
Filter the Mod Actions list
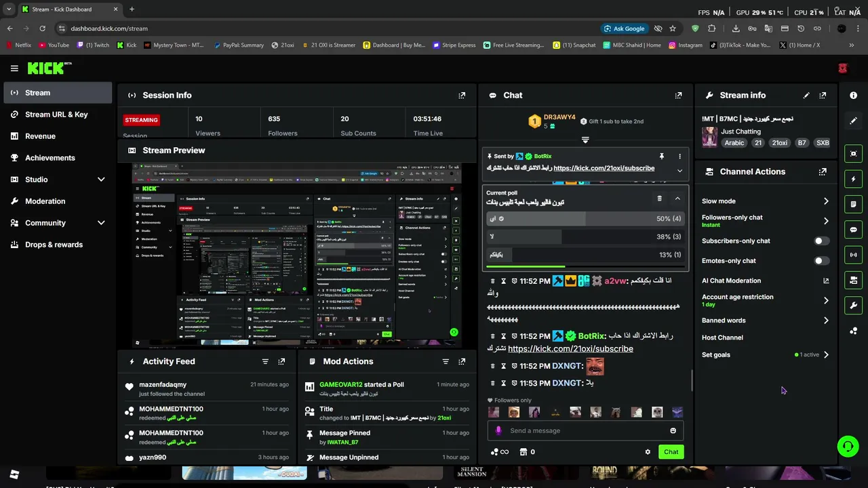pos(446,362)
